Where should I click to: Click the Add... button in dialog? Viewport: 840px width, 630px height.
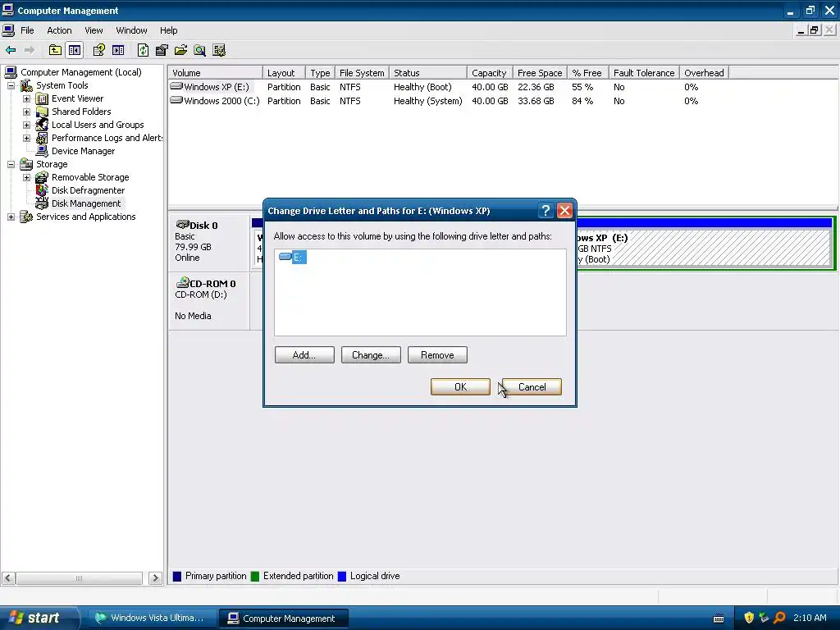tap(304, 355)
